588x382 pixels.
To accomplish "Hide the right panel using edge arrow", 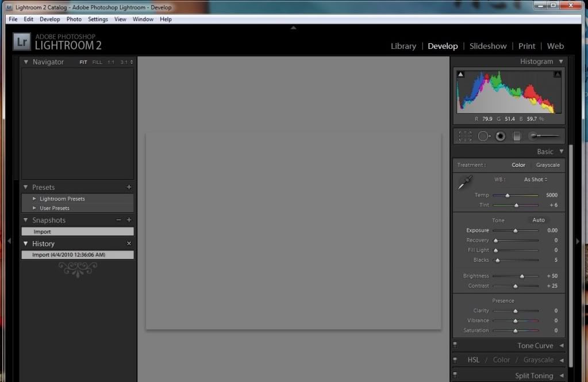I will pos(578,241).
